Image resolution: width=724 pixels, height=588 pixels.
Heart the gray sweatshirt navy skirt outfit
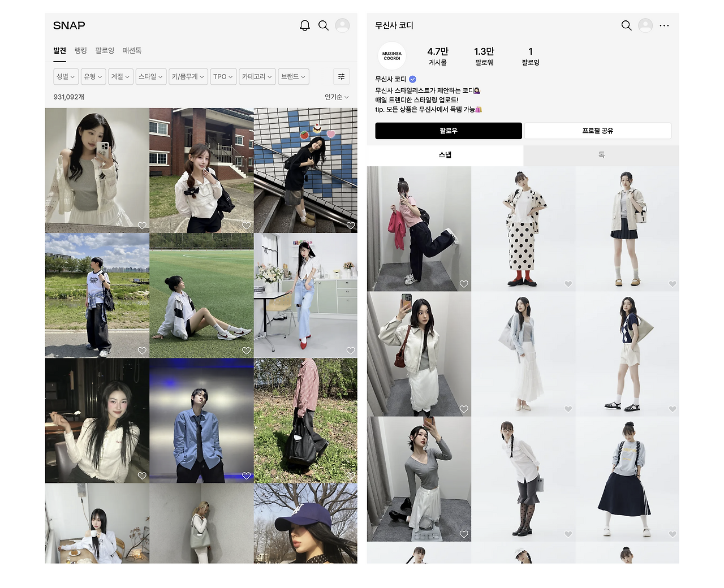point(673,534)
